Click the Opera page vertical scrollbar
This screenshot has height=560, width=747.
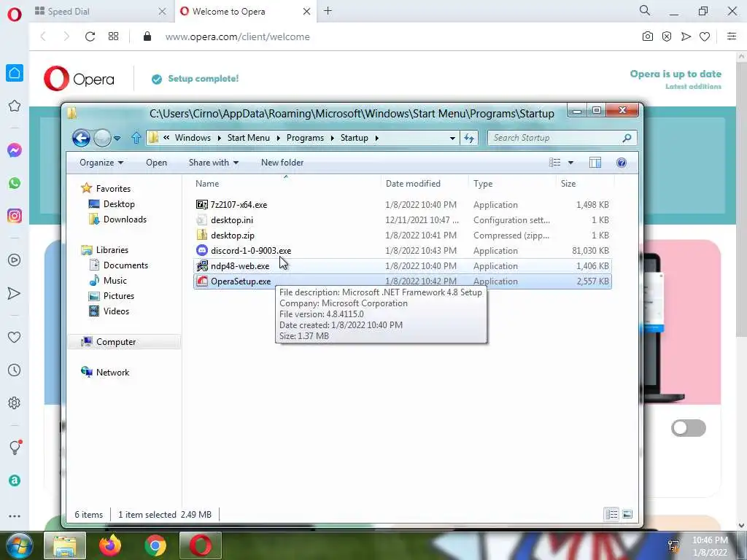pyautogui.click(x=742, y=200)
